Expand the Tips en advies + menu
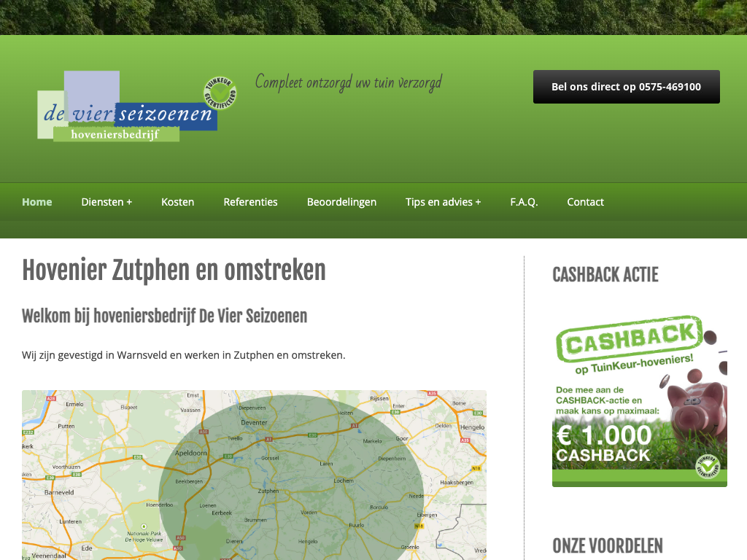 [443, 202]
